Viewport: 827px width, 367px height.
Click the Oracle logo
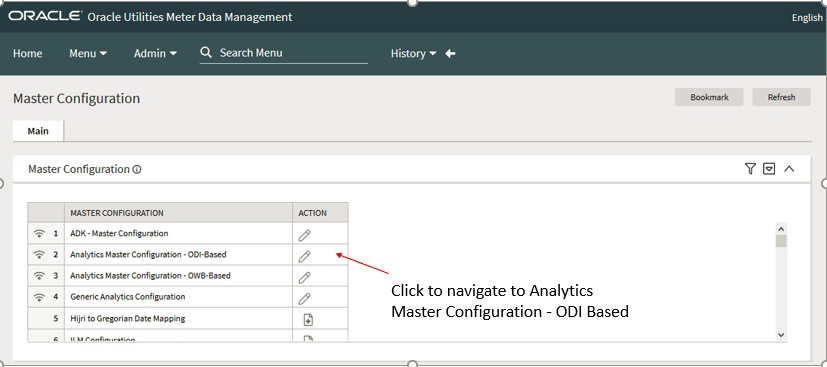click(x=45, y=16)
